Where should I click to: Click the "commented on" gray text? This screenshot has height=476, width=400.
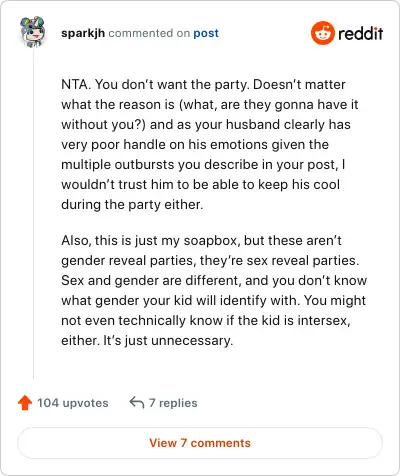[x=149, y=33]
